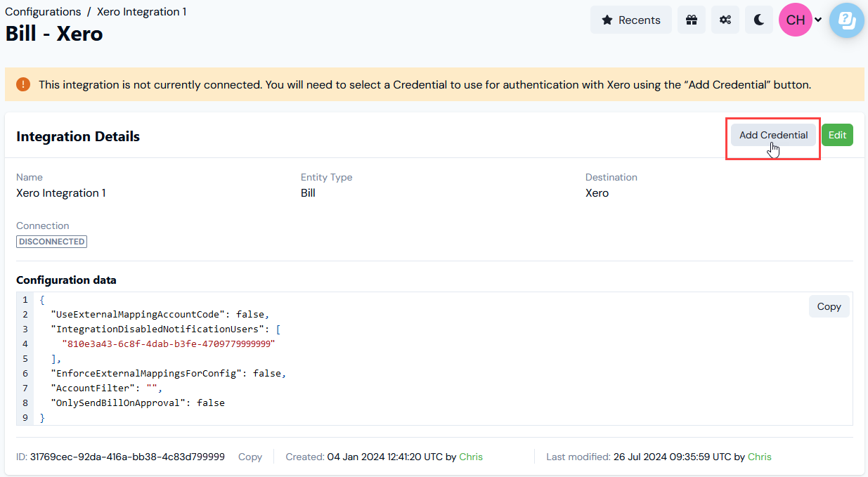Open the settings gears icon
The image size is (868, 477).
click(725, 20)
